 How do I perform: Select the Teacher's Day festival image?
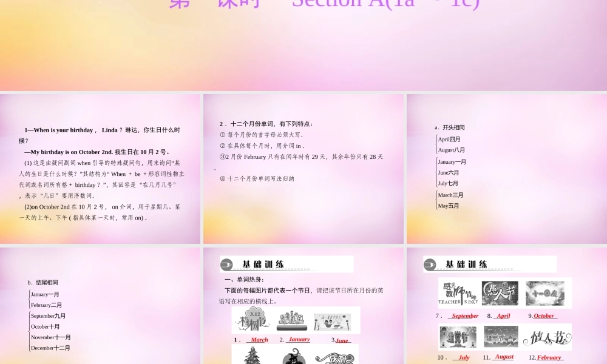(459, 293)
